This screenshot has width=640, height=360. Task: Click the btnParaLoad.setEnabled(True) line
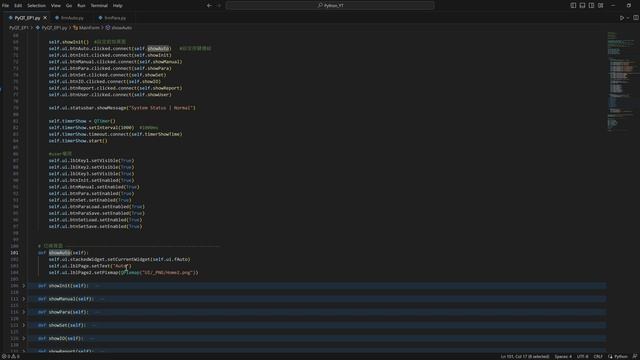click(97, 207)
